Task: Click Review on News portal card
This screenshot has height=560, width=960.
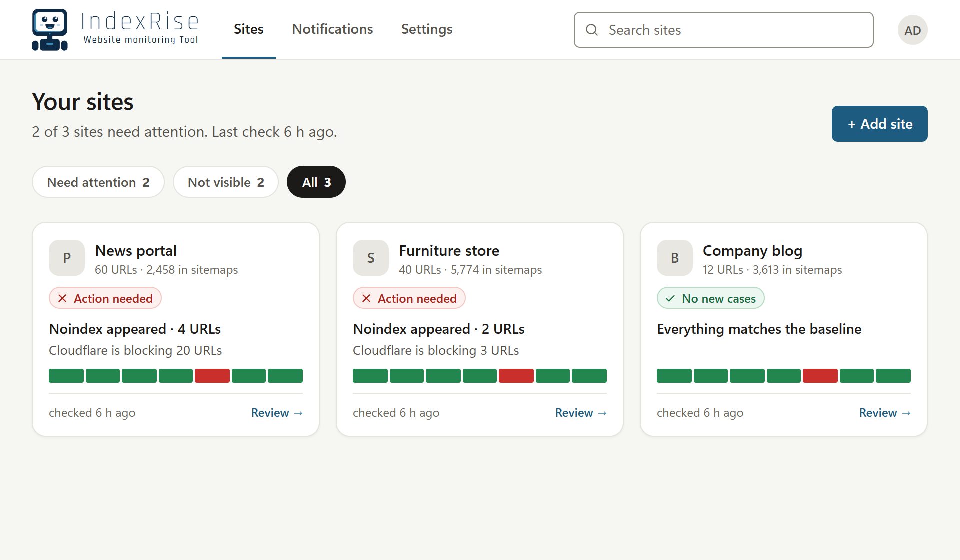Action: tap(277, 413)
